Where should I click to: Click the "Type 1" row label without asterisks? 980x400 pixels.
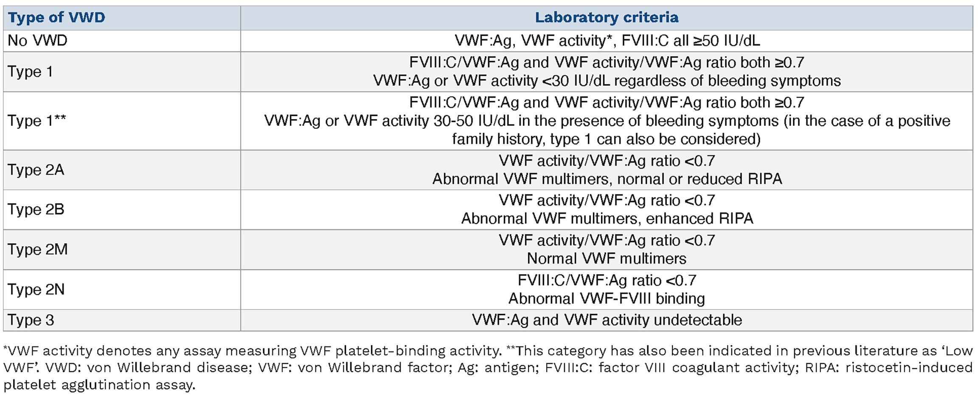pos(30,72)
